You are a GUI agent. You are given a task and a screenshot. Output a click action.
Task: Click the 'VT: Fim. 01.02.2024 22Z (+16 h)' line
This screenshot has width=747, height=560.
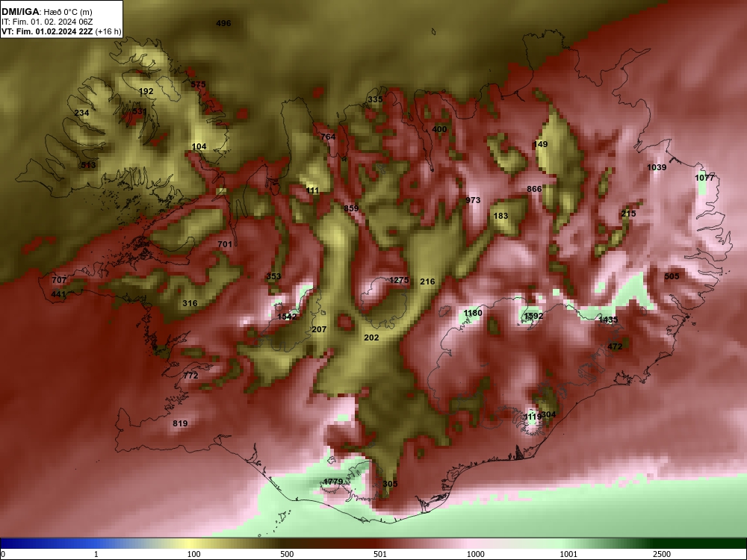point(61,31)
